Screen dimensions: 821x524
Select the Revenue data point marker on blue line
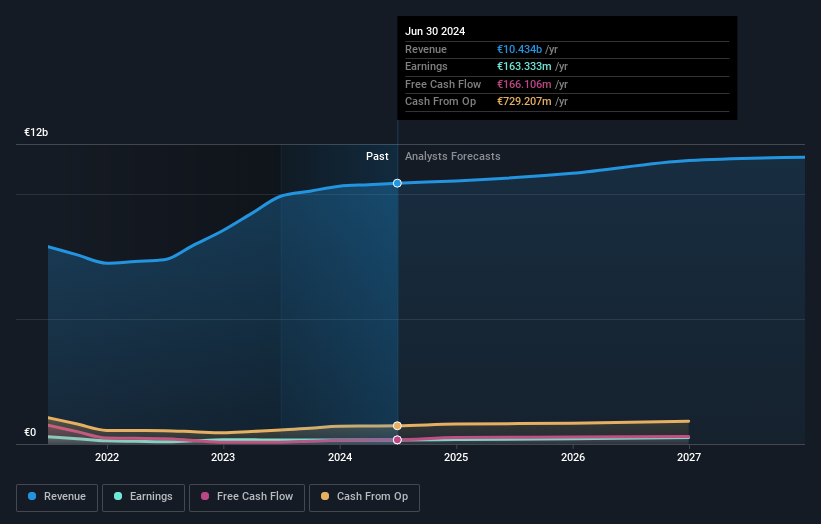(397, 183)
